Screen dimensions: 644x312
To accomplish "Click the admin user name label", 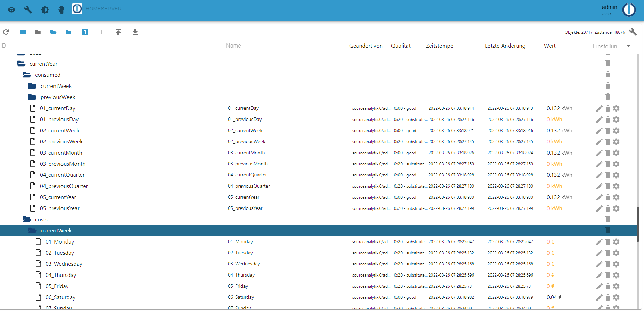I will click(609, 7).
